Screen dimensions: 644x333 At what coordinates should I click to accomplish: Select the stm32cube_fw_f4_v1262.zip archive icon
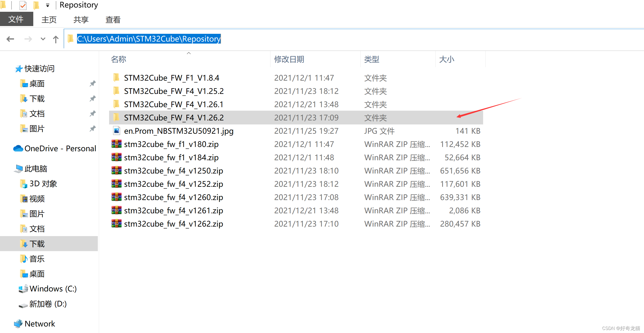tap(116, 224)
